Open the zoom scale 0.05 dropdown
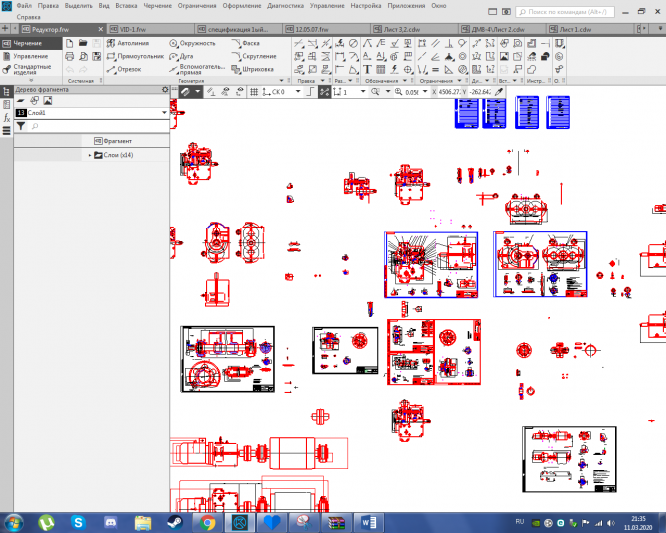This screenshot has width=666, height=533. point(425,92)
